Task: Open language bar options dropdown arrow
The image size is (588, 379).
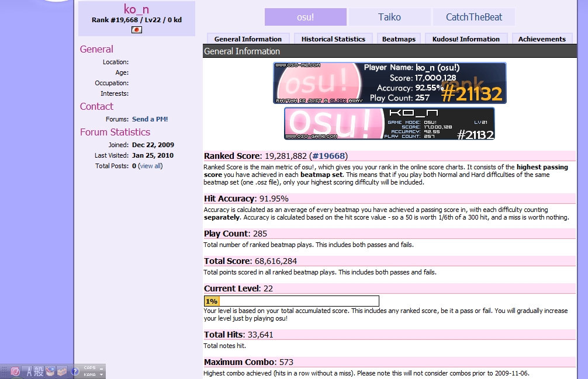Action: pos(101,374)
